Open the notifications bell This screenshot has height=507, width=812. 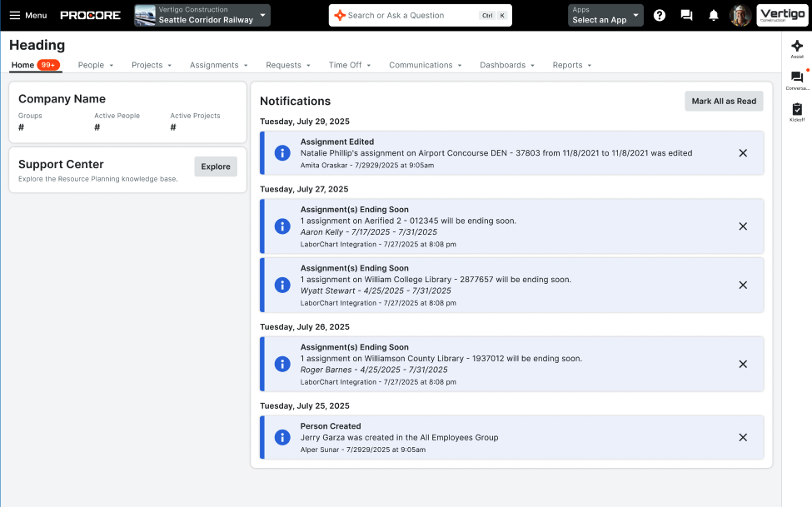(x=712, y=14)
